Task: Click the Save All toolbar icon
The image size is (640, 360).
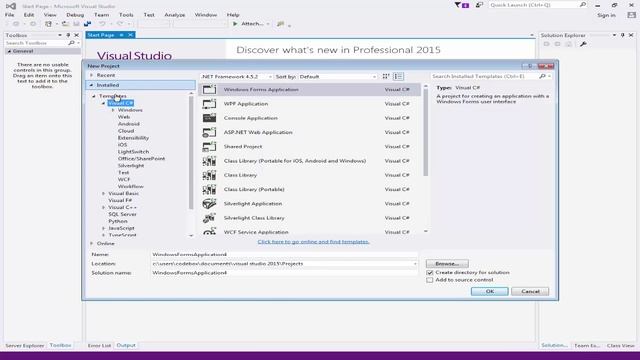Action: tap(87, 24)
